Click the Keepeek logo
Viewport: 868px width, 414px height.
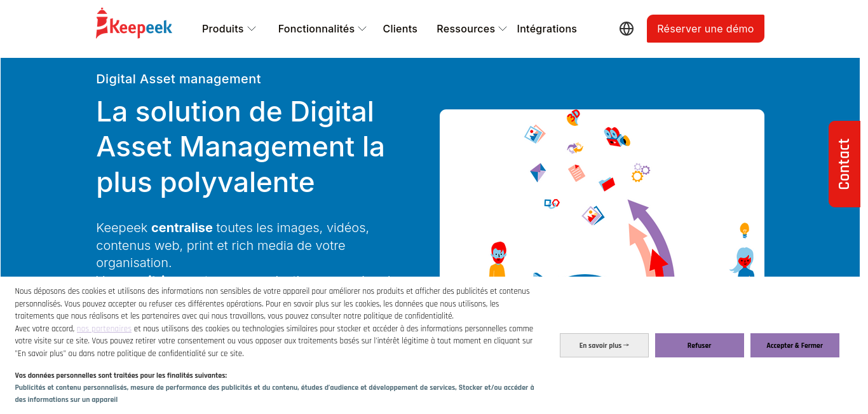[134, 24]
